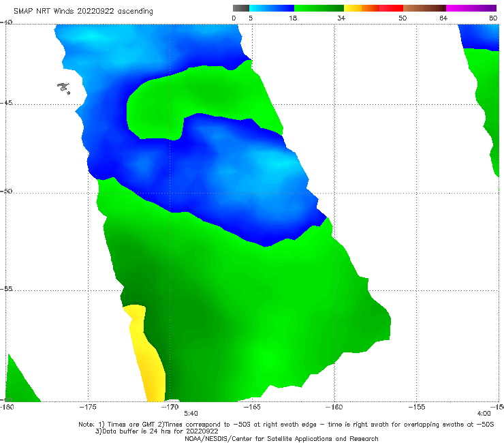Click the swath time label "4:00"
The height and width of the screenshot is (443, 504).
coord(484,414)
